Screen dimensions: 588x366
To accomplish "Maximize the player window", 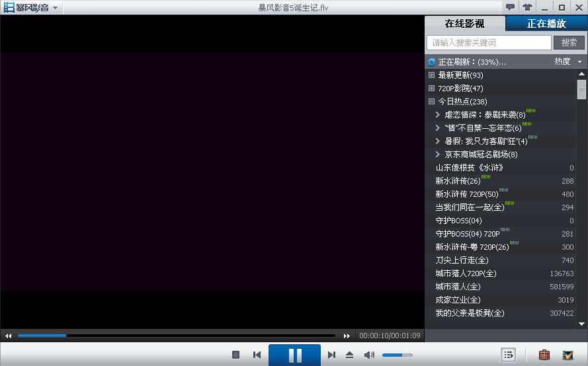I will pos(562,7).
